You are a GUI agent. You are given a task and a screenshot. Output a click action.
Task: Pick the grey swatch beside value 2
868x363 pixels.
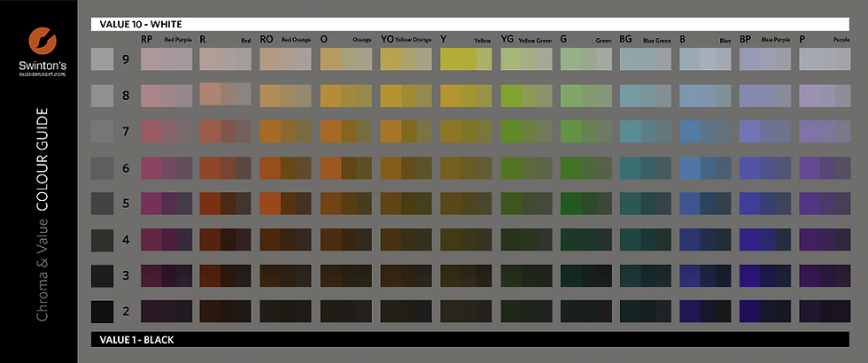[102, 312]
